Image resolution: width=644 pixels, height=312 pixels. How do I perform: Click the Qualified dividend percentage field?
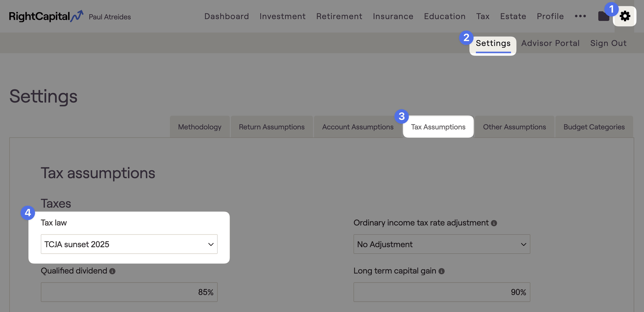[x=129, y=292]
